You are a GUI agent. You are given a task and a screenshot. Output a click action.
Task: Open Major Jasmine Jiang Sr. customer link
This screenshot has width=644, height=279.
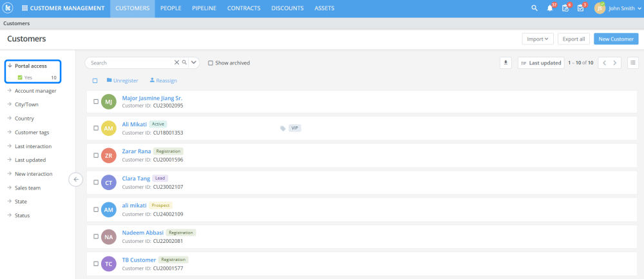[x=153, y=98]
